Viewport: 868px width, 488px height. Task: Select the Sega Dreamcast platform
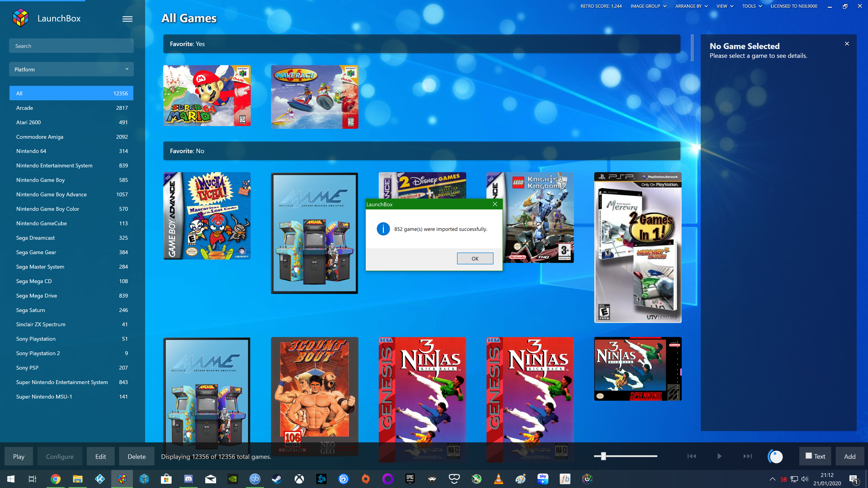tap(71, 238)
